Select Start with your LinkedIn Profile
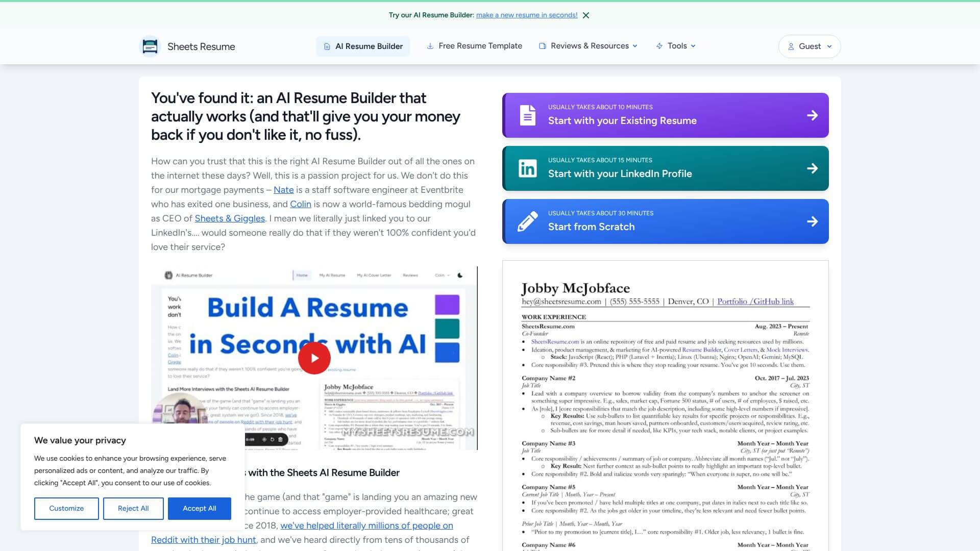Screen dimensions: 980x551 pos(665,168)
